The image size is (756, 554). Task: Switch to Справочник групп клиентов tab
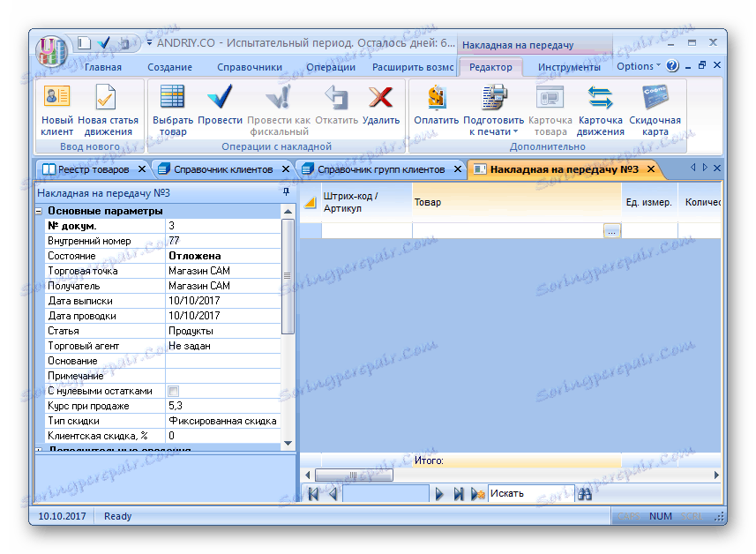pyautogui.click(x=381, y=169)
